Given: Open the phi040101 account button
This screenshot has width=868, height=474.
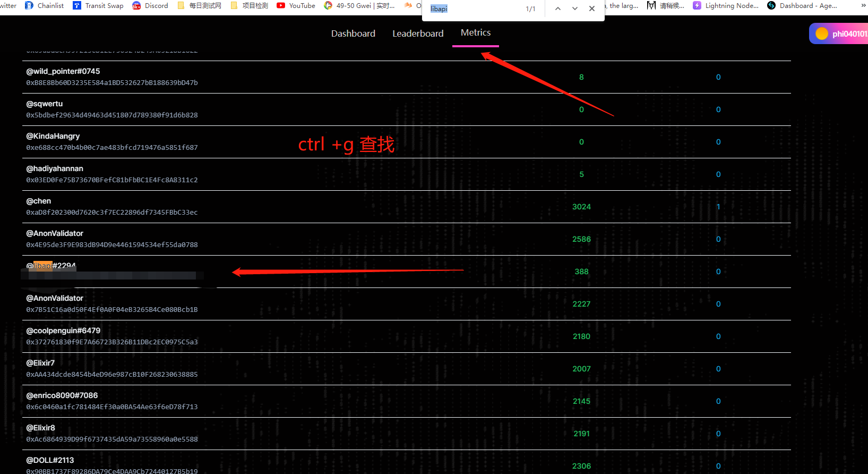Looking at the screenshot, I should pyautogui.click(x=839, y=33).
